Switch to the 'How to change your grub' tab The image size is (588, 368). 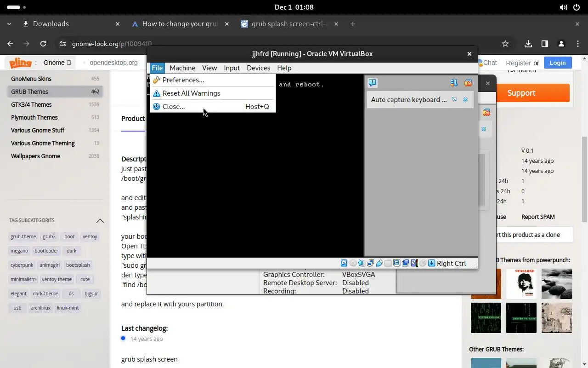click(x=180, y=24)
